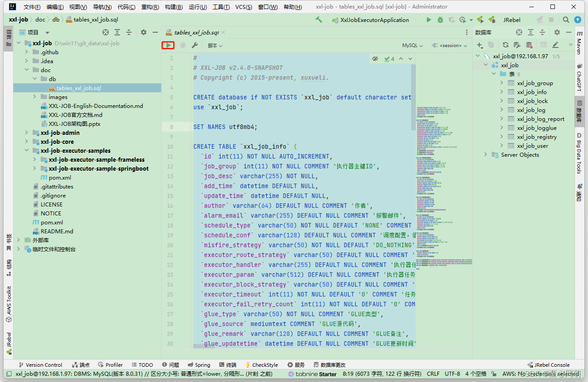Run the SQL script with green Execute button
The width and height of the screenshot is (588, 382).
click(x=168, y=45)
